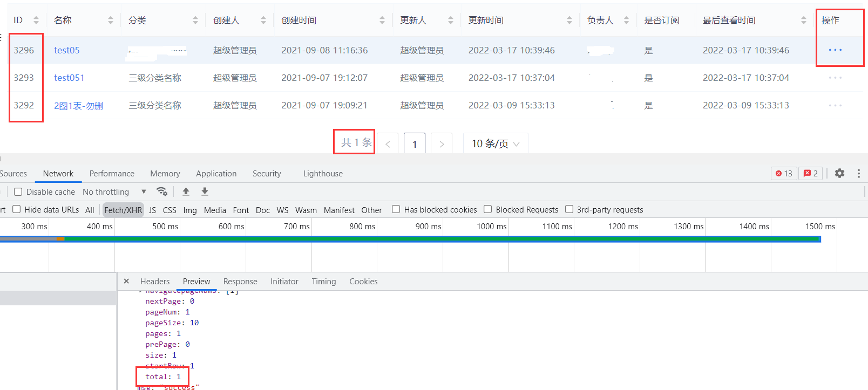
Task: Export HAR file download icon
Action: pyautogui.click(x=205, y=191)
